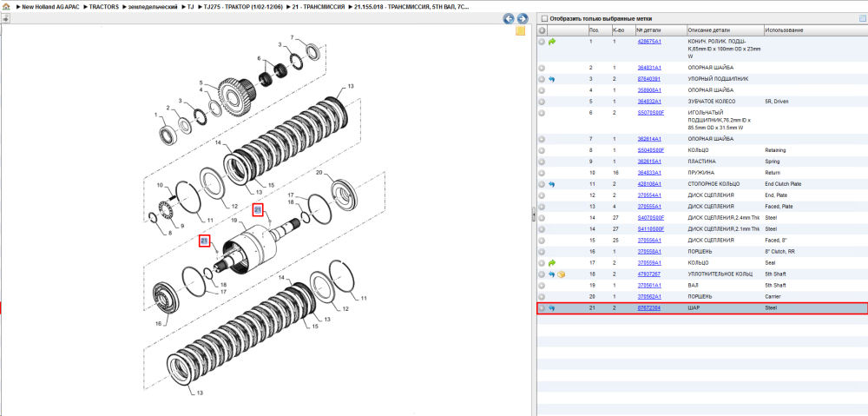Click blue arrow icon on row 47937267

click(x=551, y=274)
